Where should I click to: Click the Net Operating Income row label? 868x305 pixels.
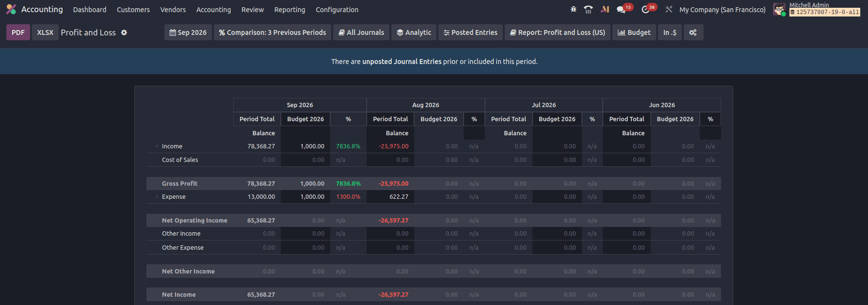(x=194, y=221)
